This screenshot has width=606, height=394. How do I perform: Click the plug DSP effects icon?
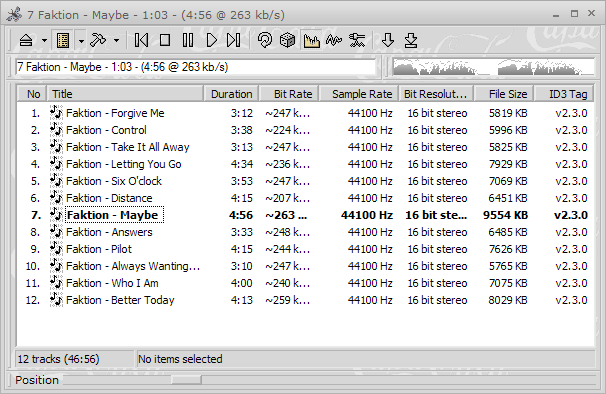357,40
